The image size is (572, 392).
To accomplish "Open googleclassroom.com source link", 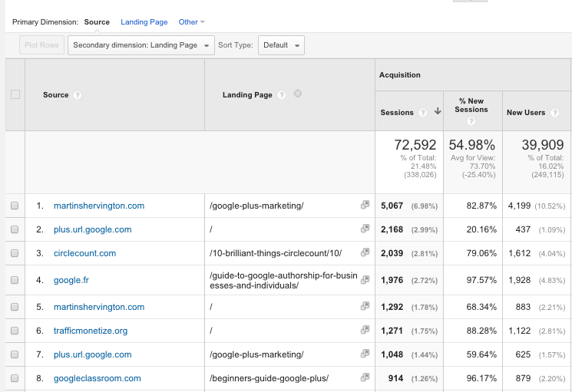I will (x=97, y=378).
